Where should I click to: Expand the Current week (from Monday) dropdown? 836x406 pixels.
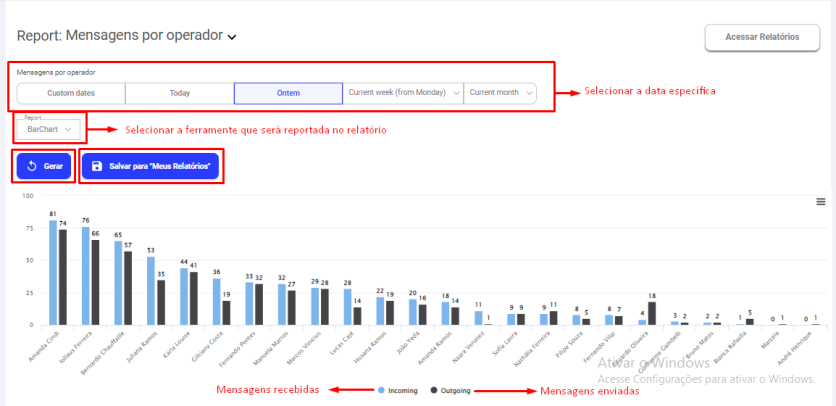click(403, 93)
